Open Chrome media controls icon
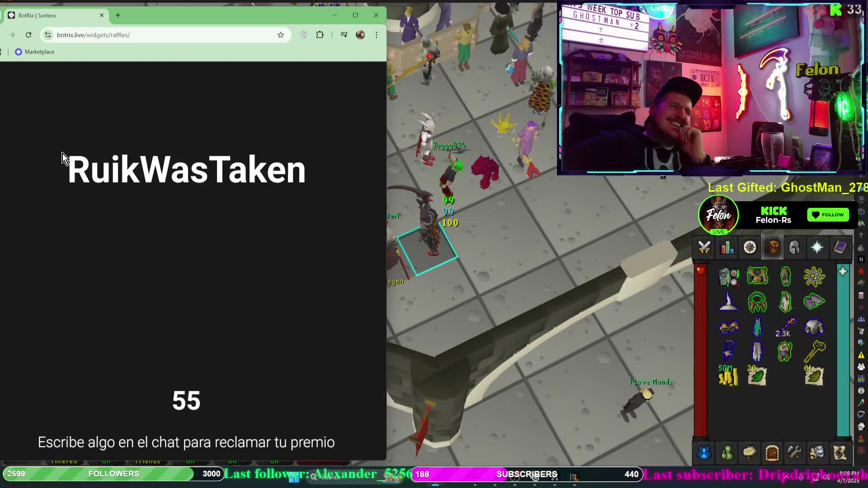This screenshot has width=868, height=488. coord(344,35)
